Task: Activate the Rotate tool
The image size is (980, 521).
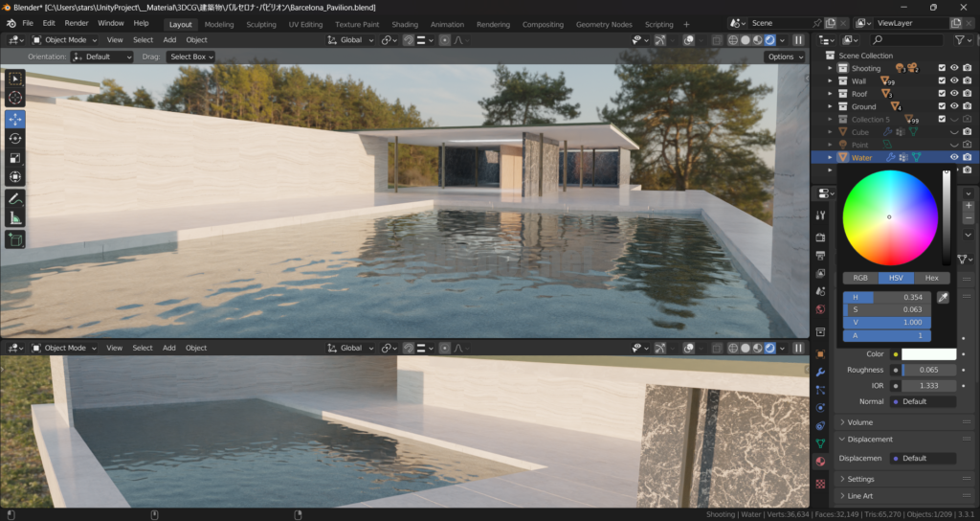Action: (x=15, y=139)
